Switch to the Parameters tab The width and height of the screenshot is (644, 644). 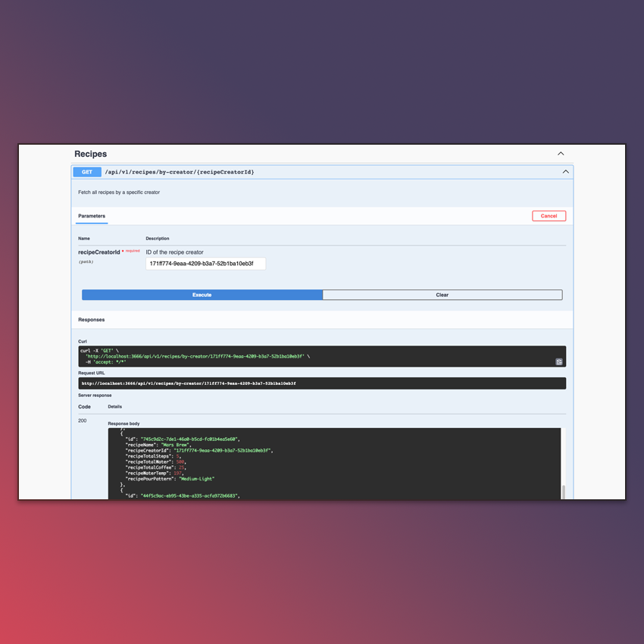(92, 216)
